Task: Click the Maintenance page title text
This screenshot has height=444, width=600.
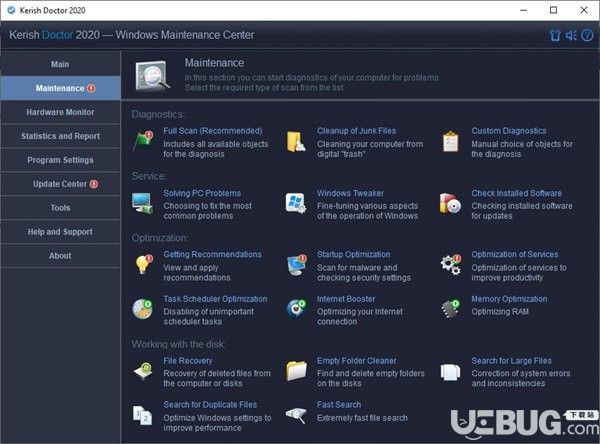Action: (x=214, y=63)
